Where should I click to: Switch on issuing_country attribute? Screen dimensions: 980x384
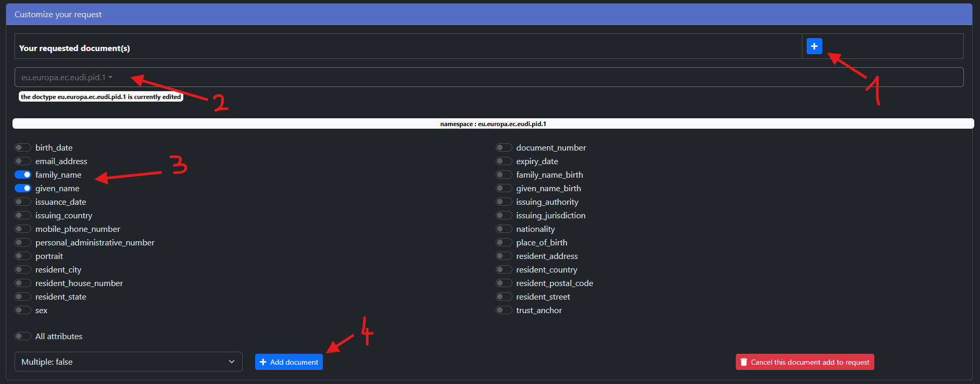click(x=23, y=216)
